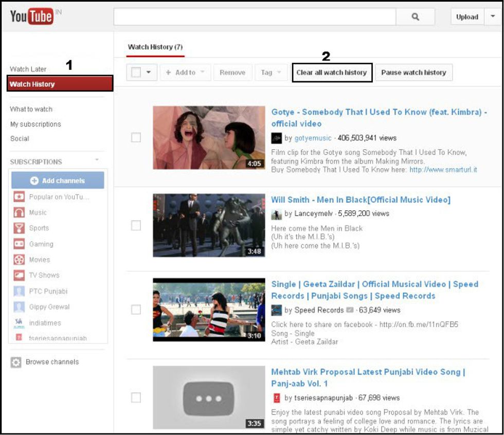Tick the checkbox beside Gotye video
This screenshot has width=504, height=435.
[x=136, y=138]
